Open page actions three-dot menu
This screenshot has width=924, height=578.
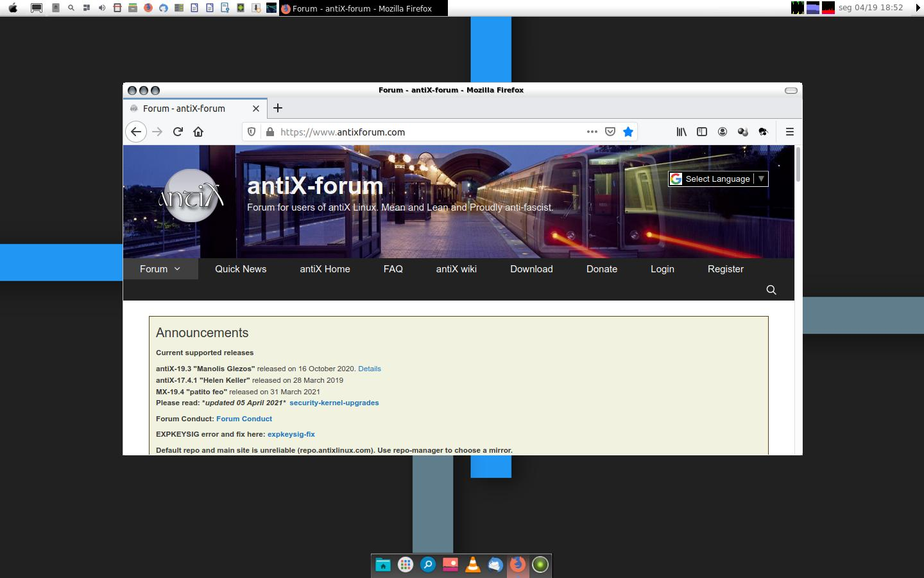click(592, 132)
